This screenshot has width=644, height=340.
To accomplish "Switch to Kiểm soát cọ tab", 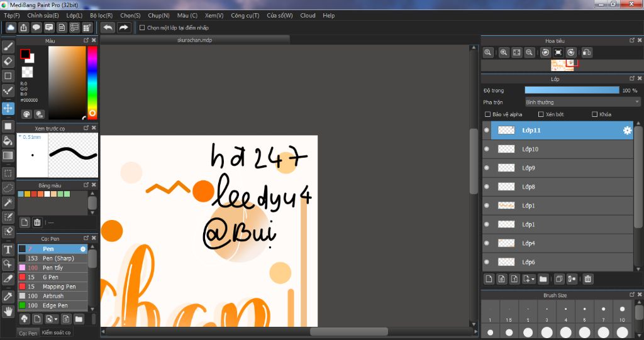I will (56, 332).
